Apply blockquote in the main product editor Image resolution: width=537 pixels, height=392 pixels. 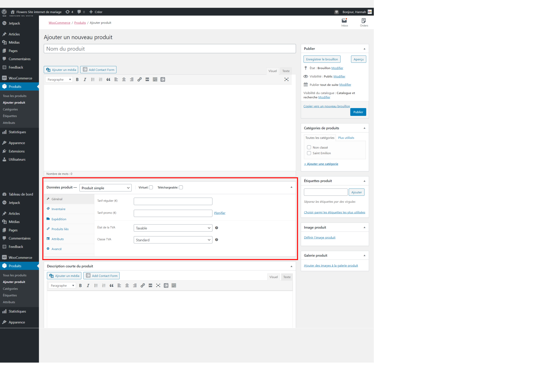(108, 80)
